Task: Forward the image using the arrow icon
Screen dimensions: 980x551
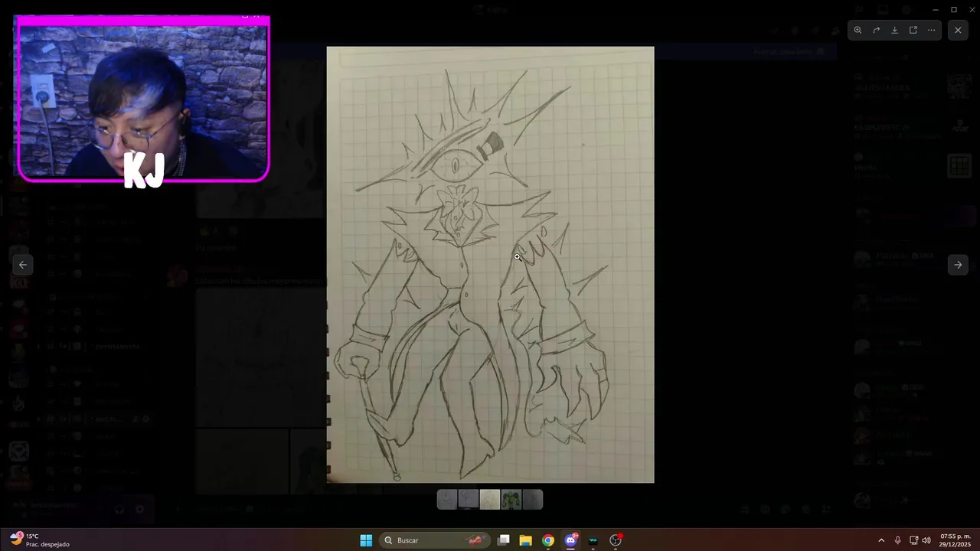Action: [x=876, y=30]
